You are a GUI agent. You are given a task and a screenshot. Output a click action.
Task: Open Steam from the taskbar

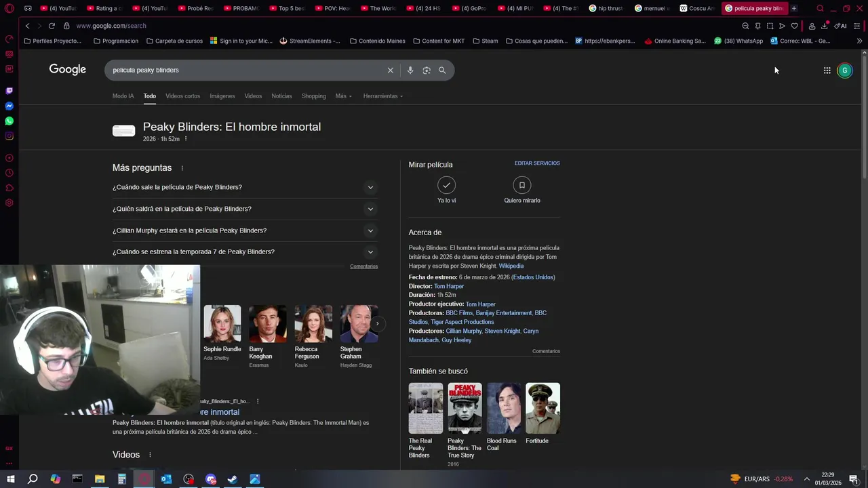point(233,479)
